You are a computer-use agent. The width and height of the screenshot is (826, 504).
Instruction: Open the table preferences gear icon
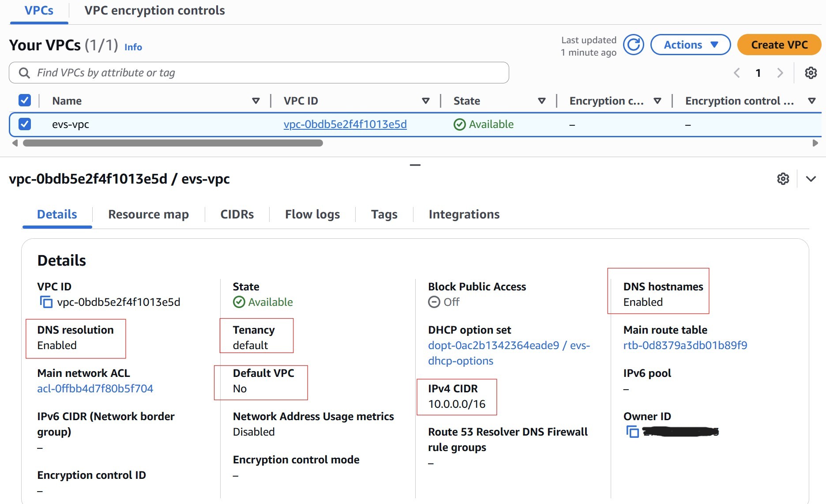pyautogui.click(x=811, y=73)
